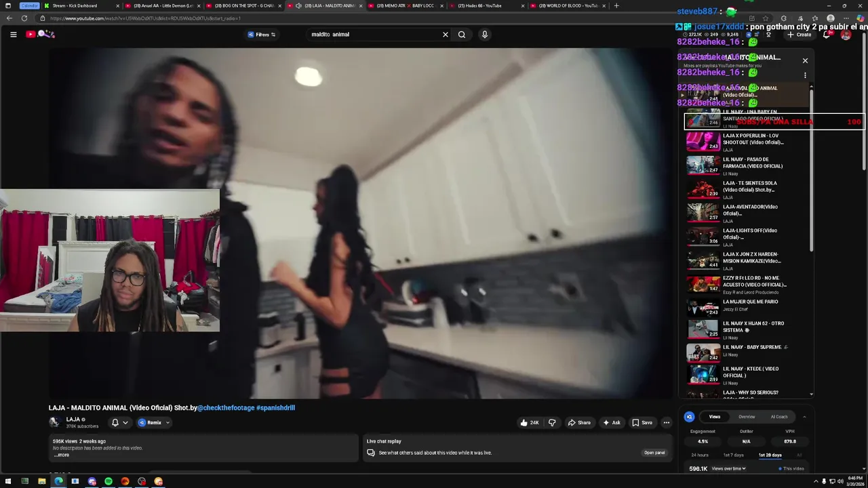
Task: Expand the bell notification dropdown arrow
Action: click(125, 422)
